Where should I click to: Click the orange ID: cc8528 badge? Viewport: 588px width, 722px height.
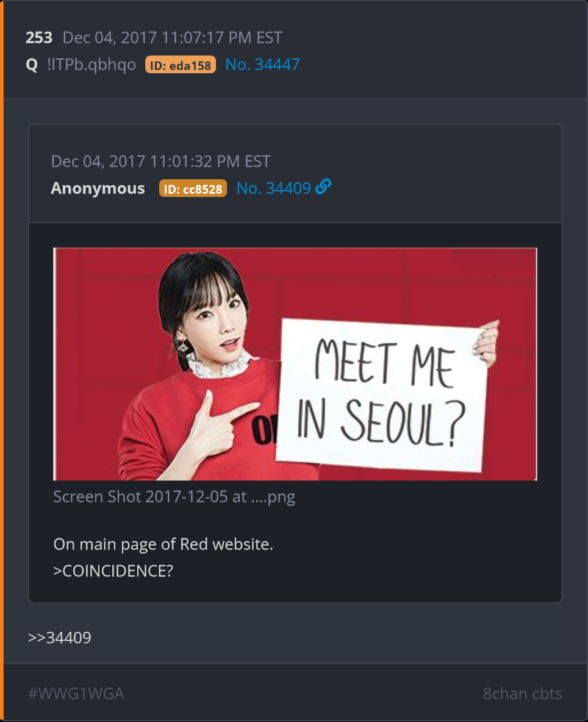click(193, 188)
